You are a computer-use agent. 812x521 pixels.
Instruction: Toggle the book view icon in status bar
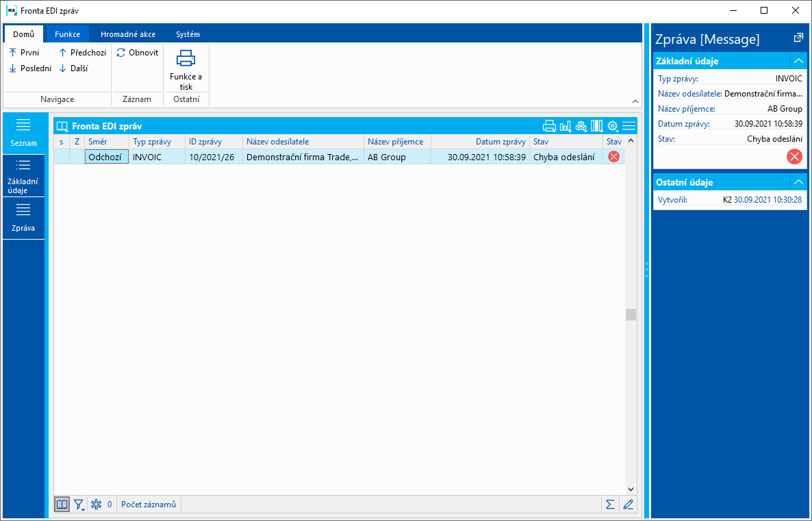click(62, 505)
